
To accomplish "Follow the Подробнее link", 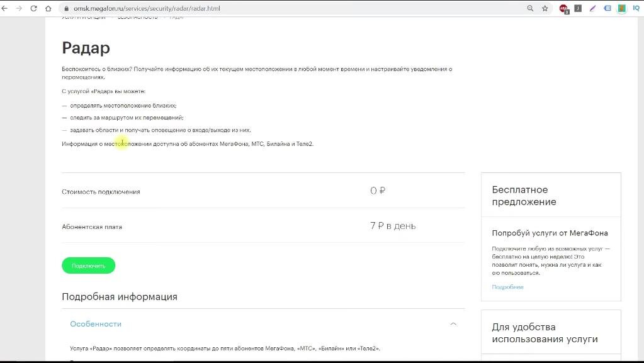I will point(507,287).
